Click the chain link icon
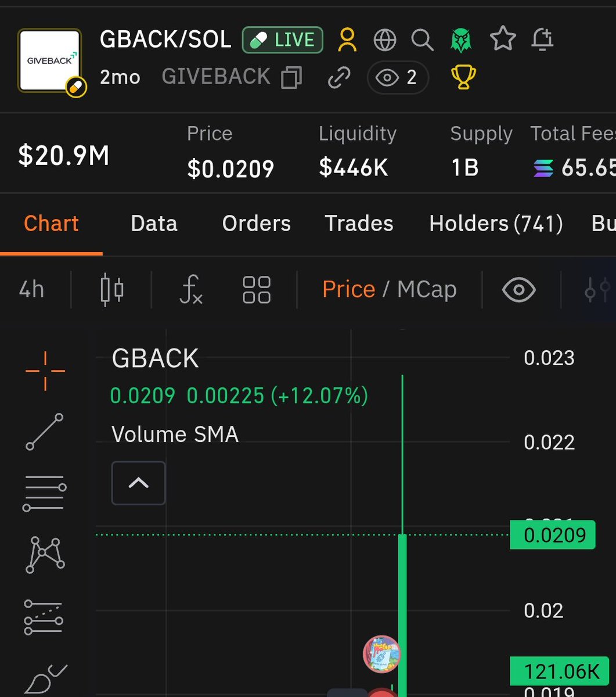The image size is (616, 697). tap(339, 77)
